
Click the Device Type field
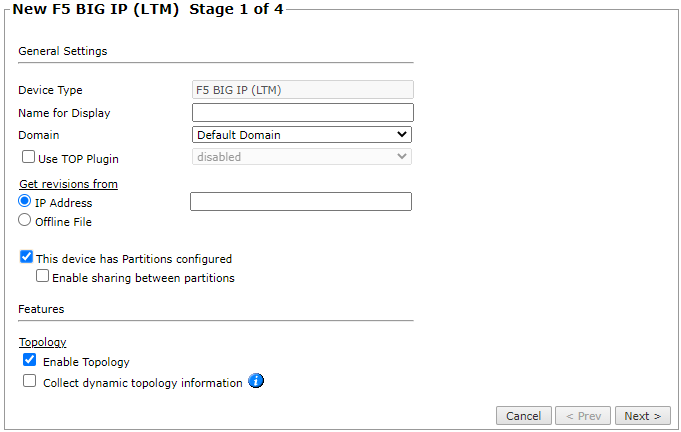(301, 90)
